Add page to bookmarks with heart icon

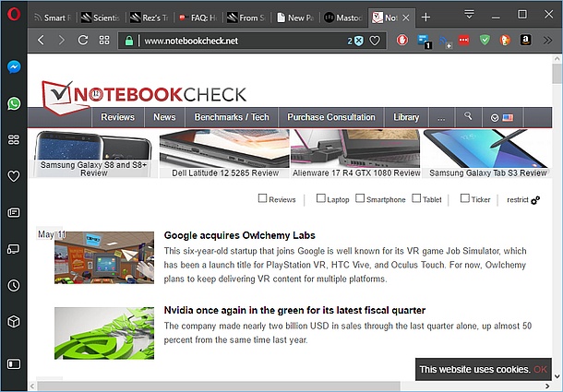pos(375,41)
